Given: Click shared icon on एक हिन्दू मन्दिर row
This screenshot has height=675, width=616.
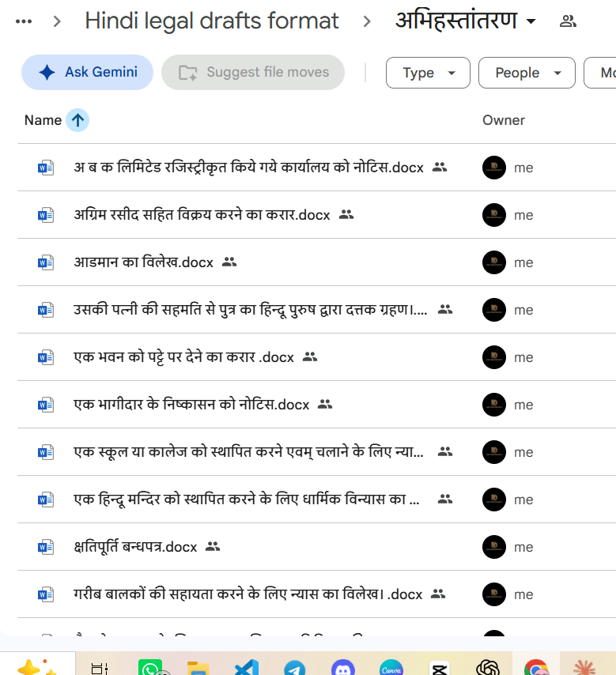Looking at the screenshot, I should pyautogui.click(x=445, y=499).
